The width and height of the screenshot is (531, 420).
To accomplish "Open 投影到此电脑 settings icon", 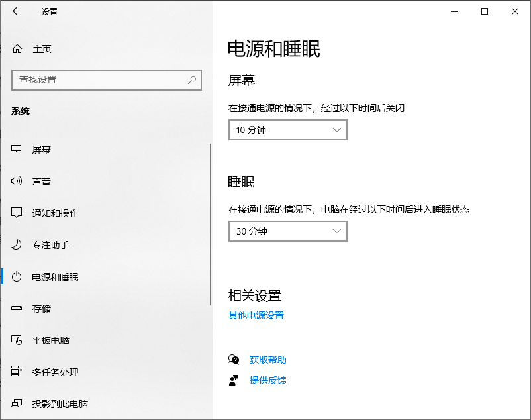I will [x=17, y=403].
